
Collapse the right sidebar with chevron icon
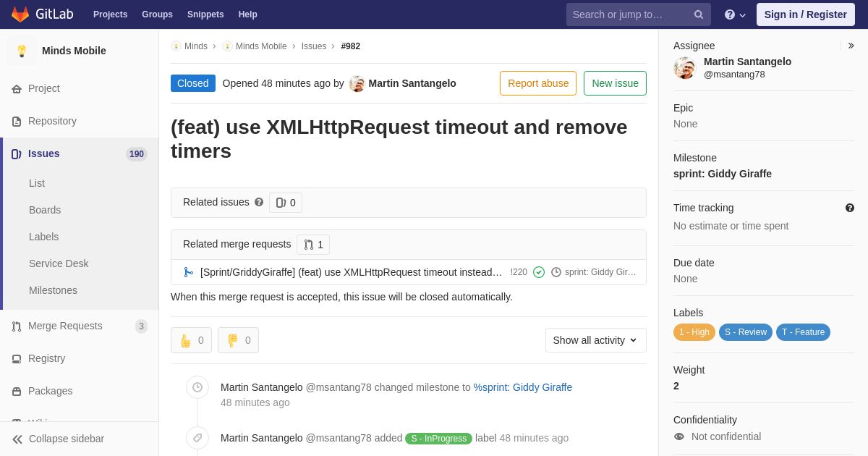tap(851, 46)
